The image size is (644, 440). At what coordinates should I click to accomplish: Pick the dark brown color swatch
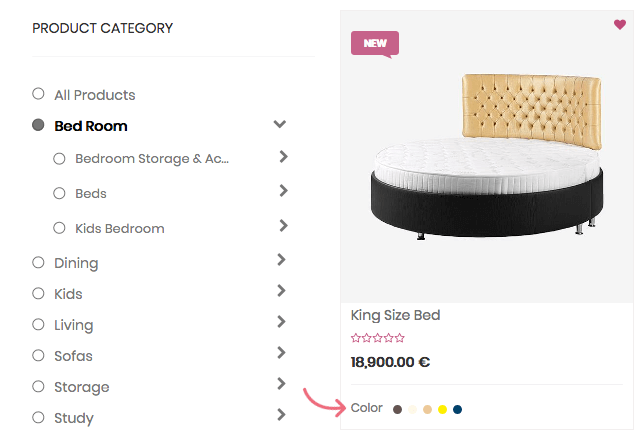click(397, 409)
